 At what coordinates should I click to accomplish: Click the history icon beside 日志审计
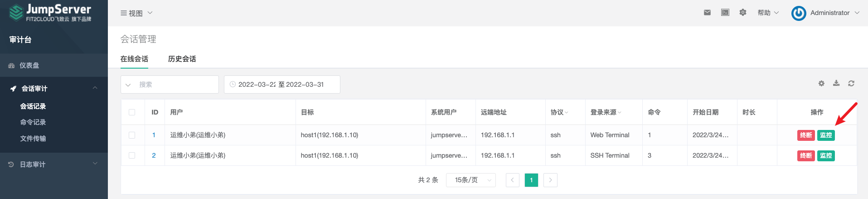pyautogui.click(x=11, y=164)
